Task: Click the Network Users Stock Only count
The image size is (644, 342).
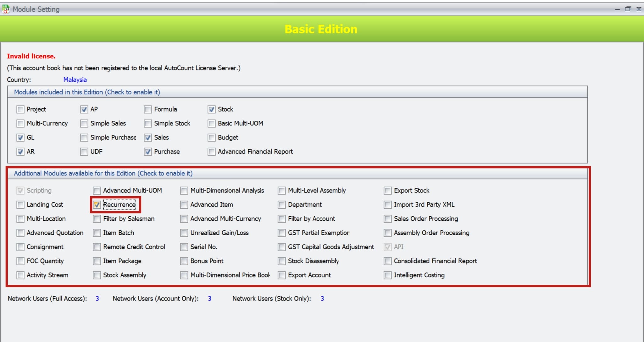Action: tap(322, 298)
